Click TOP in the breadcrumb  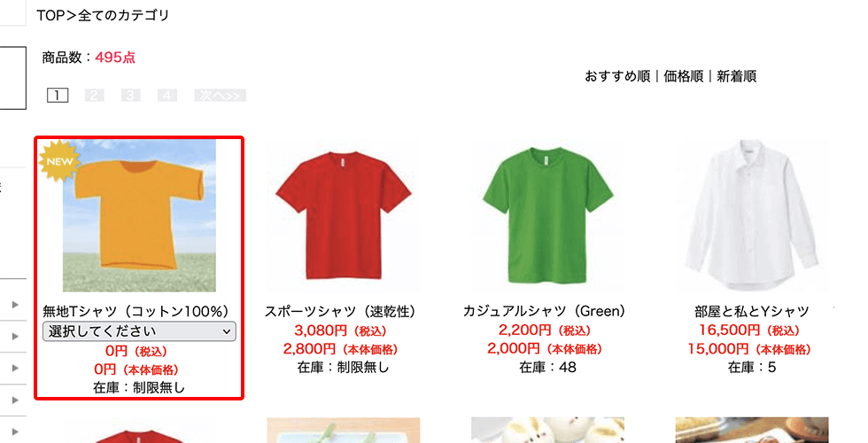point(51,16)
